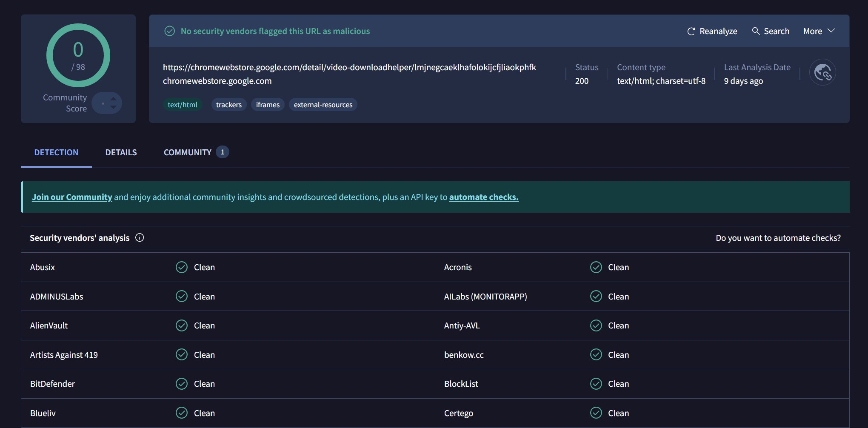Click the trackers tag
The width and height of the screenshot is (868, 428).
(228, 105)
